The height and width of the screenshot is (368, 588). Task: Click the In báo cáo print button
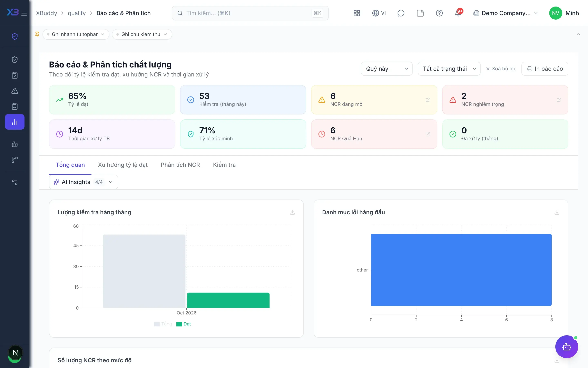click(x=545, y=69)
